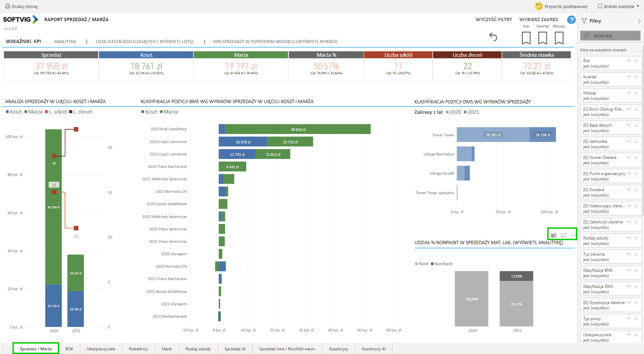Select the Miesiąc bookmark icon

pyautogui.click(x=559, y=38)
